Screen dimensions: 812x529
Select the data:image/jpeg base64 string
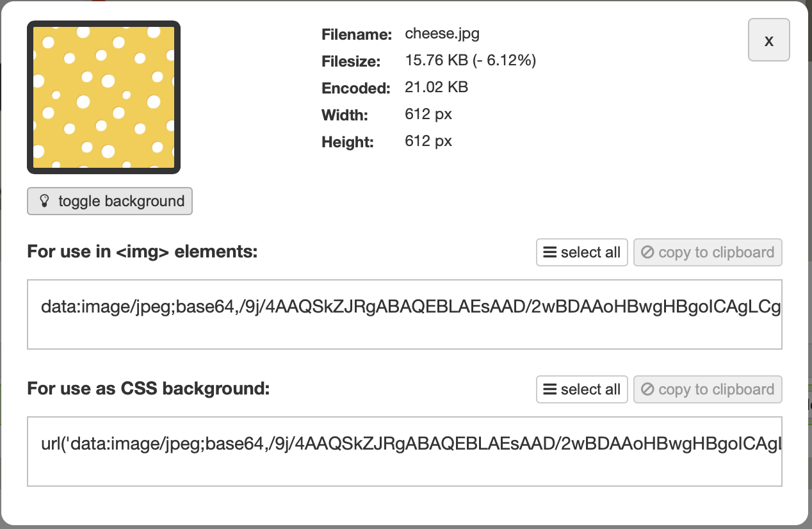[x=581, y=252]
